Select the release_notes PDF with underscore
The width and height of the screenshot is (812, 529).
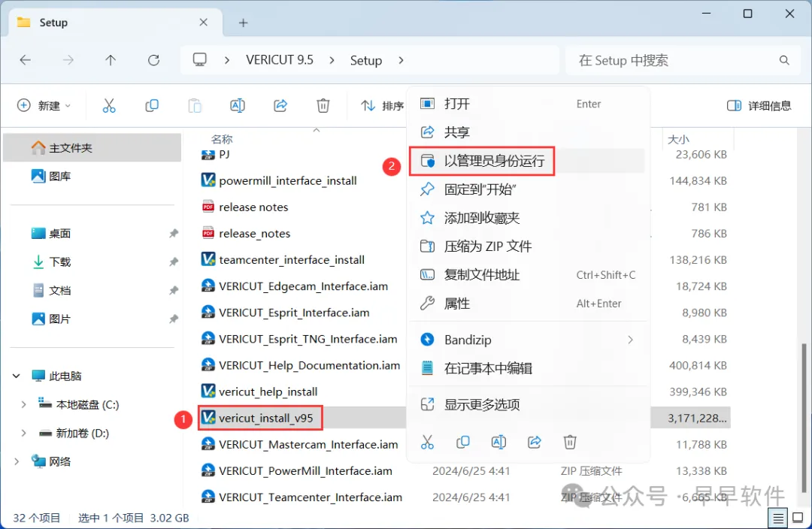[254, 234]
